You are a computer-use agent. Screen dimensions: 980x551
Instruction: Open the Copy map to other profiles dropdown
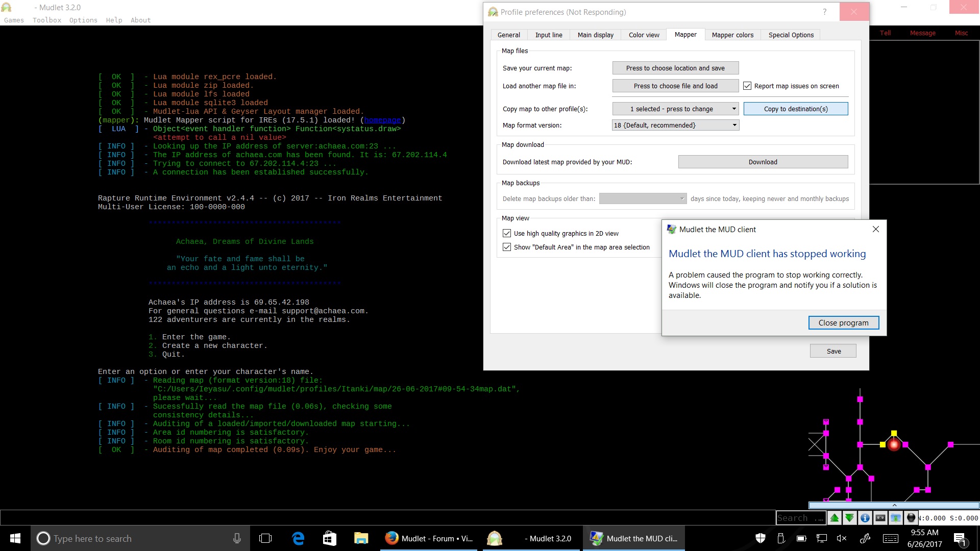pos(676,109)
